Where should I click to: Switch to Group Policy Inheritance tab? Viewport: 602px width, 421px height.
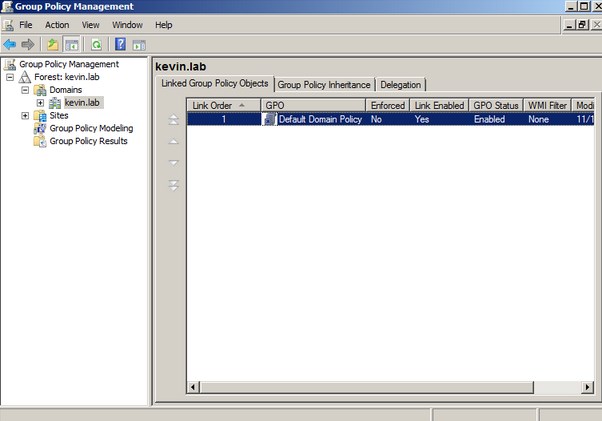point(324,85)
